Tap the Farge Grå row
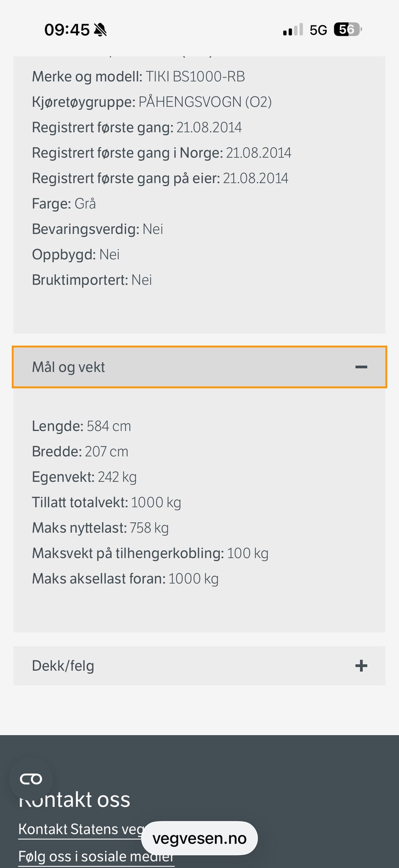Viewport: 399px width, 868px height. pyautogui.click(x=64, y=204)
